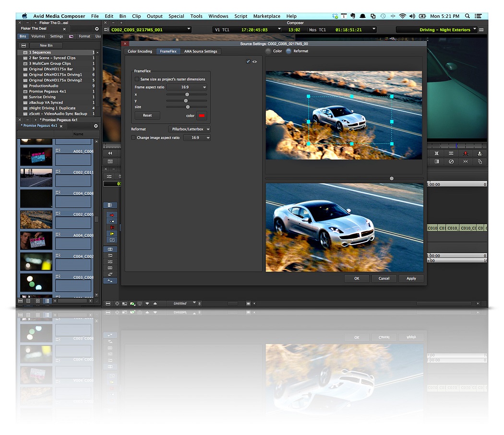Image resolution: width=504 pixels, height=435 pixels.
Task: Click the Focus circle icon in timeline bar
Action: 117,304
